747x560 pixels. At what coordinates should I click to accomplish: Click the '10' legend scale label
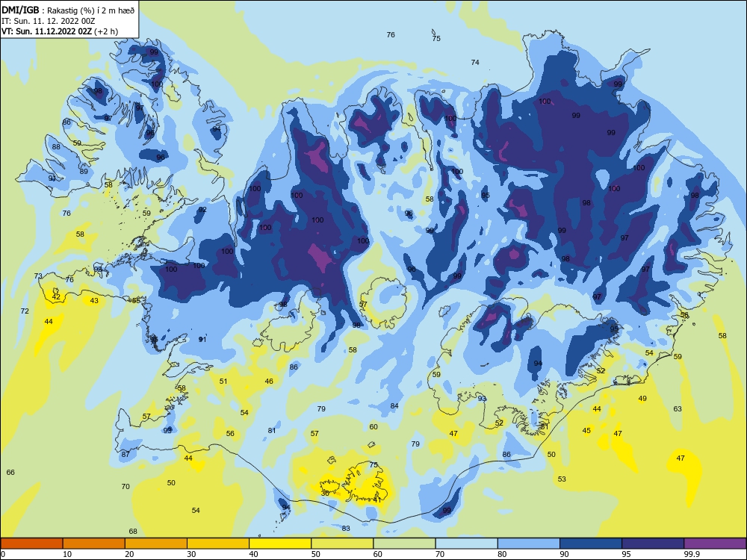[67, 554]
